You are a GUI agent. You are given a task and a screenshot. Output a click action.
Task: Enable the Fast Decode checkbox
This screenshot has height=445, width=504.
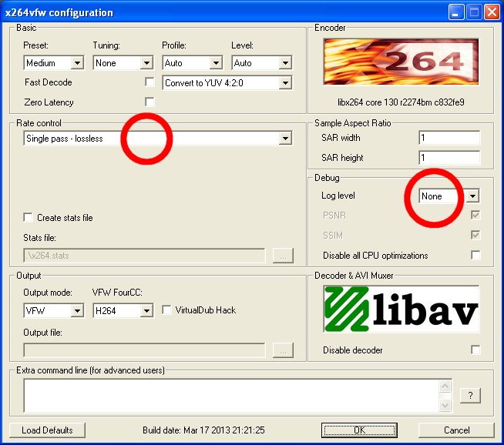(x=150, y=82)
